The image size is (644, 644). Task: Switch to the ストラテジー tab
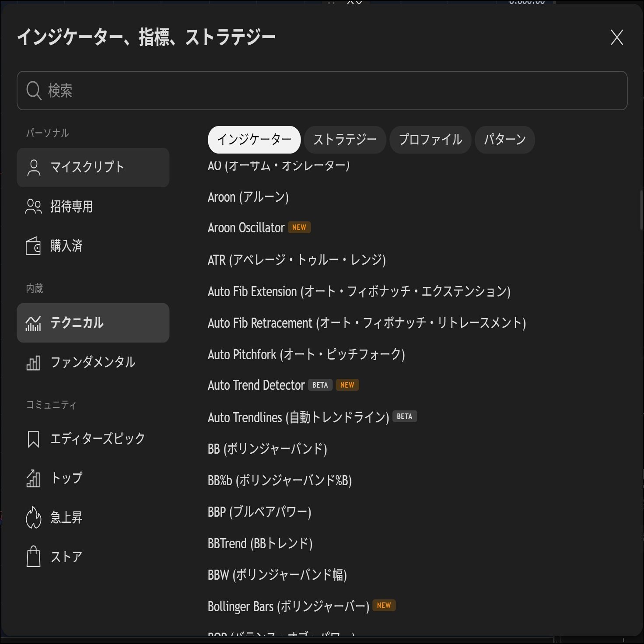(345, 140)
